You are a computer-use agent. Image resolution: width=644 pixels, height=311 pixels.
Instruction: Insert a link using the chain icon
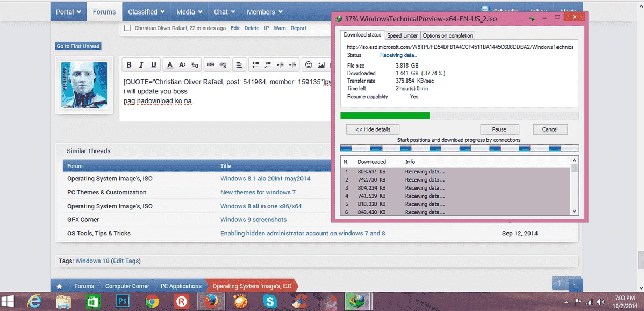(x=211, y=65)
